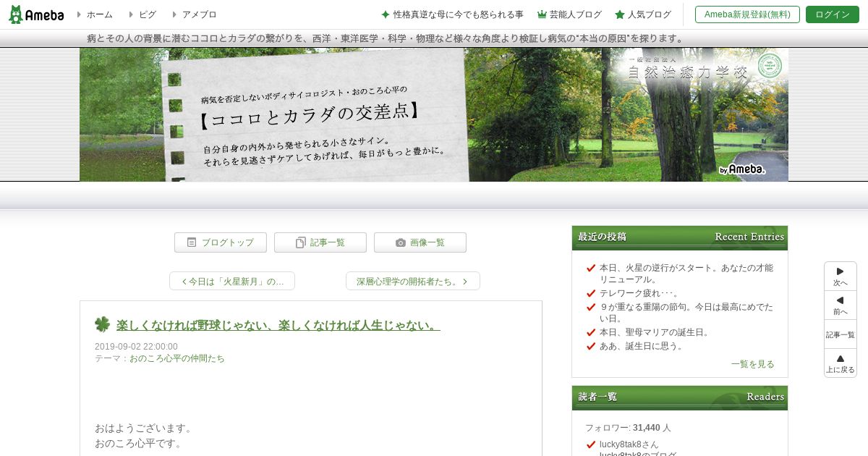
Task: Click the star icon beside 人気ブログ
Action: [620, 14]
